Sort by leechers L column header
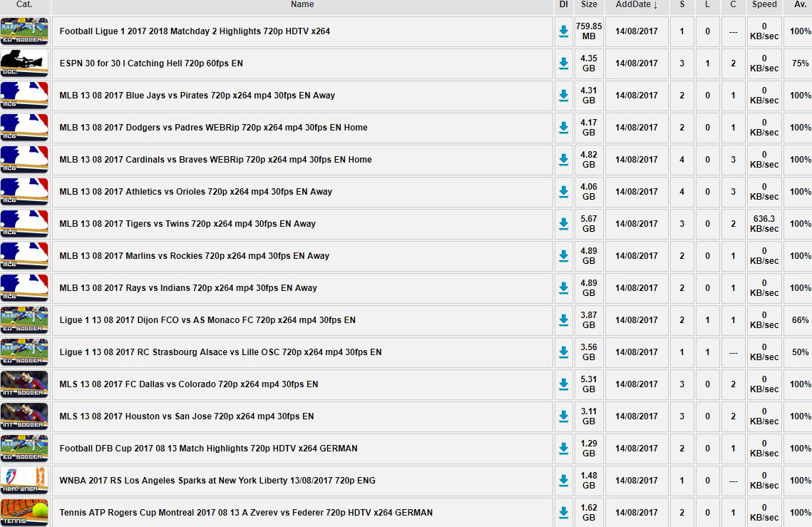 [707, 5]
